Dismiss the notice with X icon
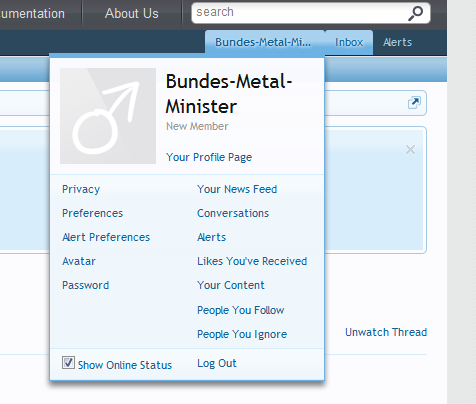The image size is (476, 404). tap(410, 150)
